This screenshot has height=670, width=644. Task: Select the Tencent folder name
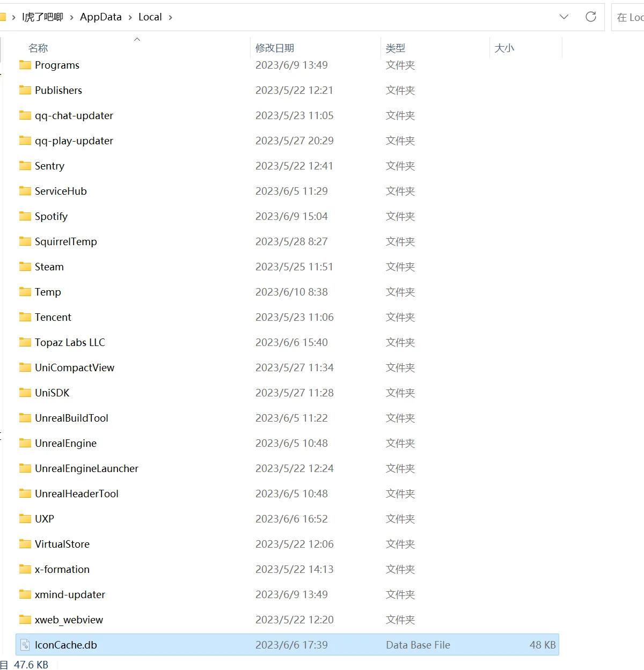point(53,317)
